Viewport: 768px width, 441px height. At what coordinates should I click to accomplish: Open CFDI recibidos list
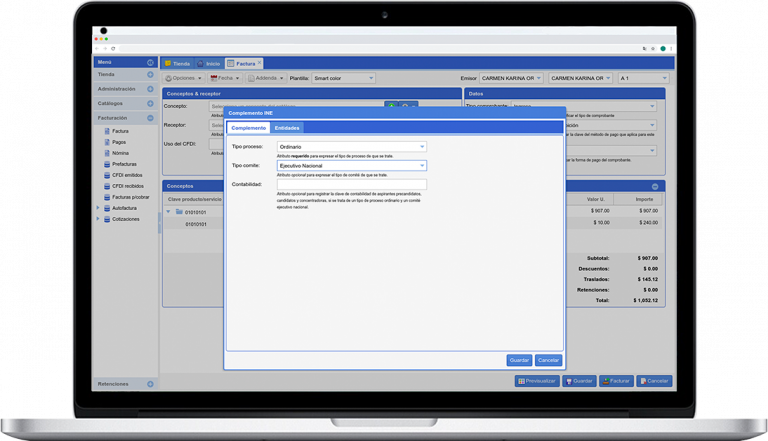tap(127, 186)
